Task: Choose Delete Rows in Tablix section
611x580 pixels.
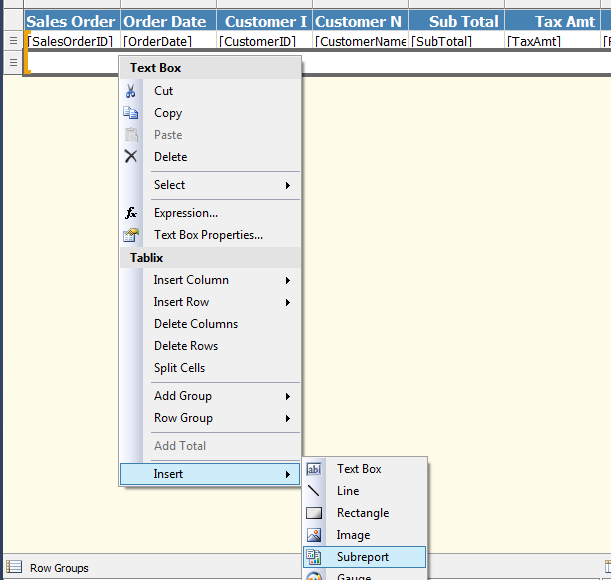Action: click(210, 346)
